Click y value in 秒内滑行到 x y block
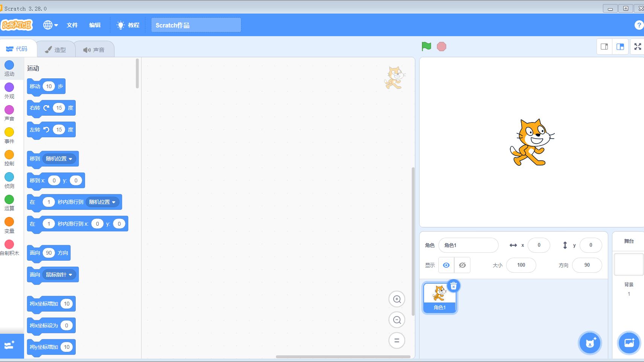 pyautogui.click(x=119, y=224)
